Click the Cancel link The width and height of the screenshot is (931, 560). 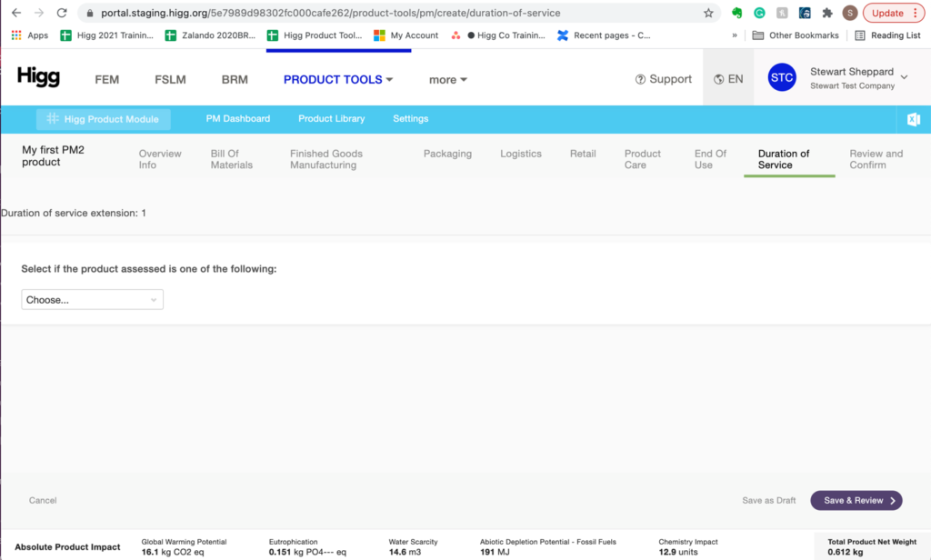43,501
